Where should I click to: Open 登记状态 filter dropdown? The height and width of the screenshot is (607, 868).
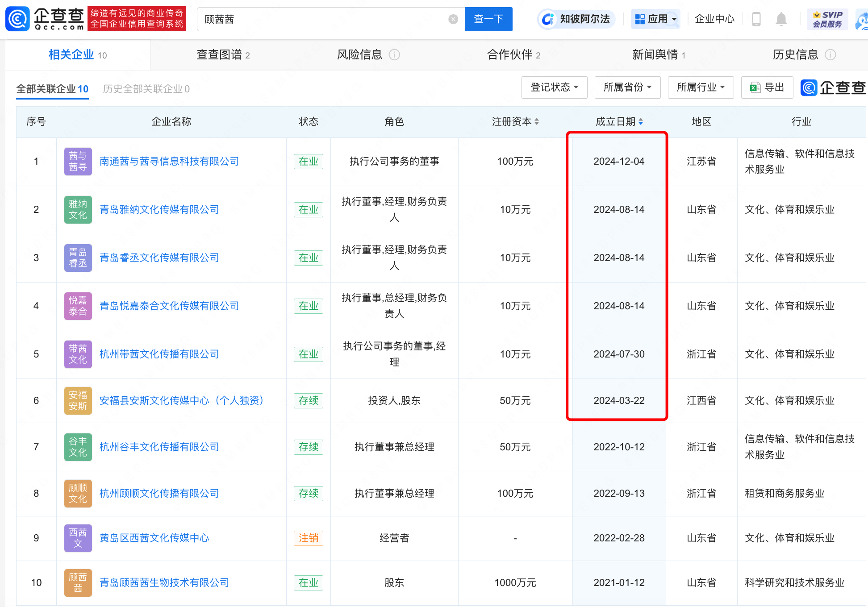click(x=554, y=87)
